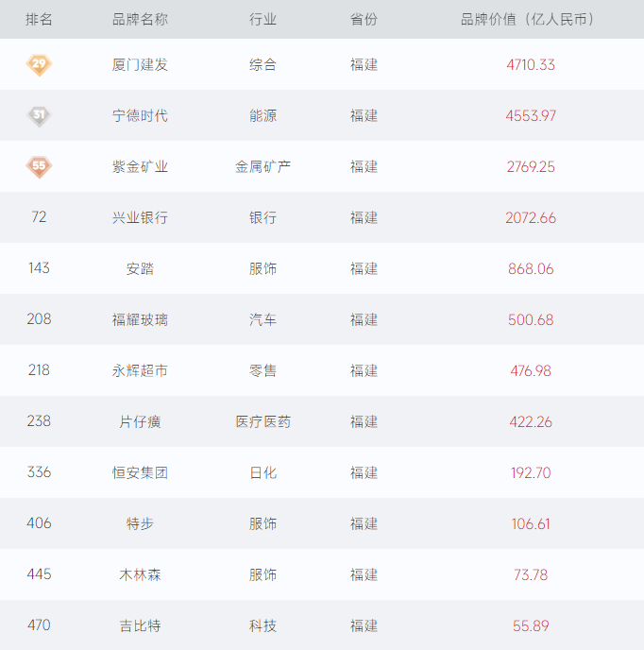Click rank number 406 for 特步
Viewport: 644px width, 650px height.
[39, 523]
